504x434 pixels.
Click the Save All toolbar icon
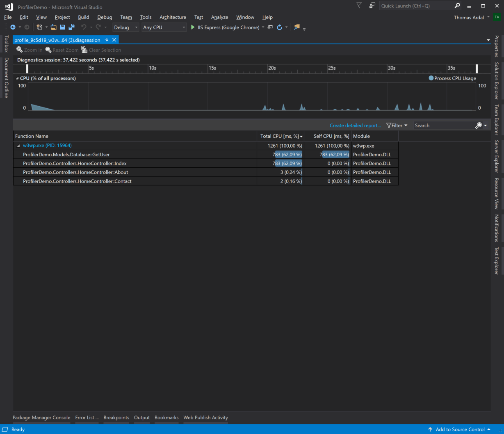pyautogui.click(x=71, y=27)
